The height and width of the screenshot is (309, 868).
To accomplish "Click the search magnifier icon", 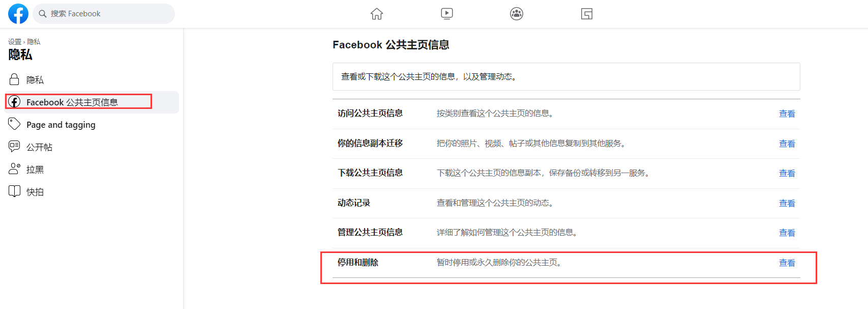I will [43, 14].
